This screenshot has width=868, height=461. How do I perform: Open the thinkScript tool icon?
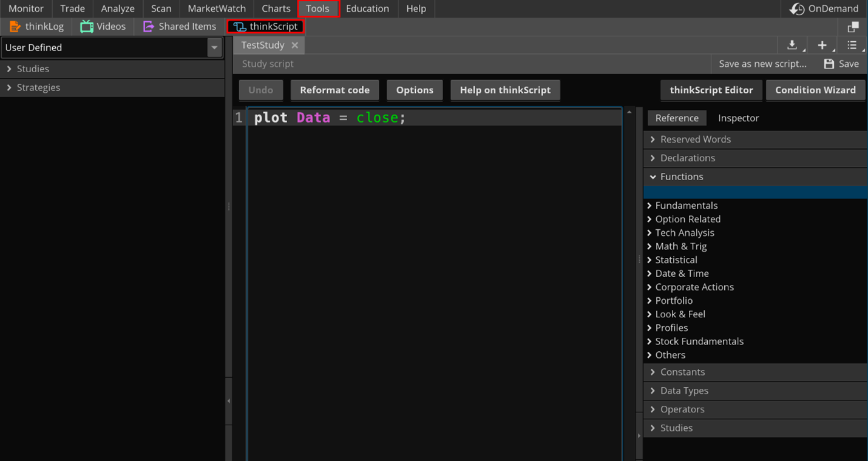pyautogui.click(x=239, y=27)
